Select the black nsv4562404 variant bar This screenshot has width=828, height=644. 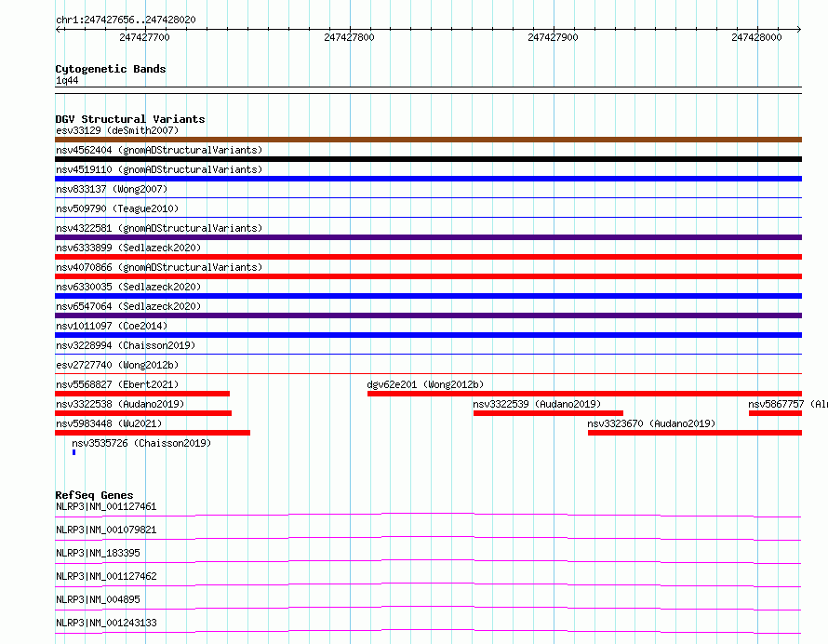click(x=428, y=159)
